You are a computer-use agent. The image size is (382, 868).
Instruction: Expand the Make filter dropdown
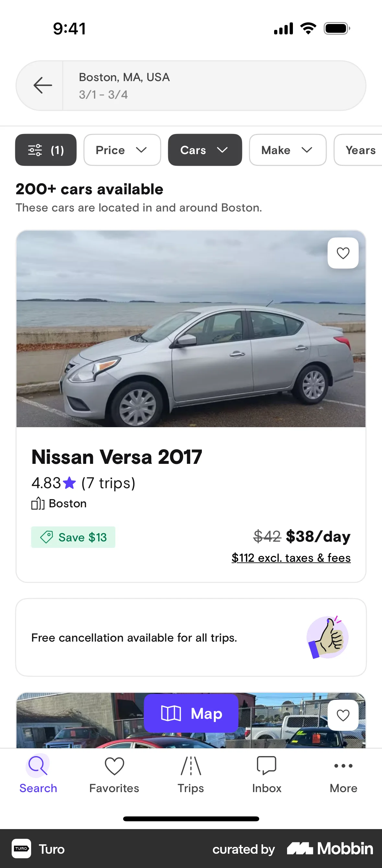[x=287, y=150]
